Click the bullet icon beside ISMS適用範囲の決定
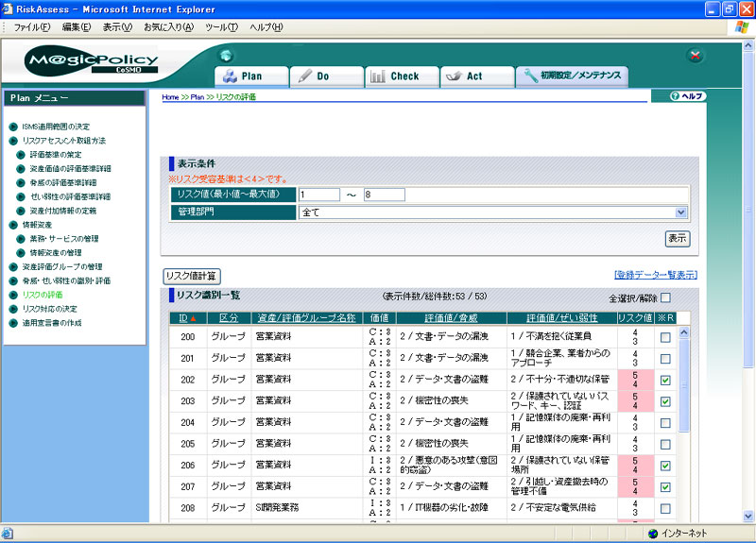 13,127
